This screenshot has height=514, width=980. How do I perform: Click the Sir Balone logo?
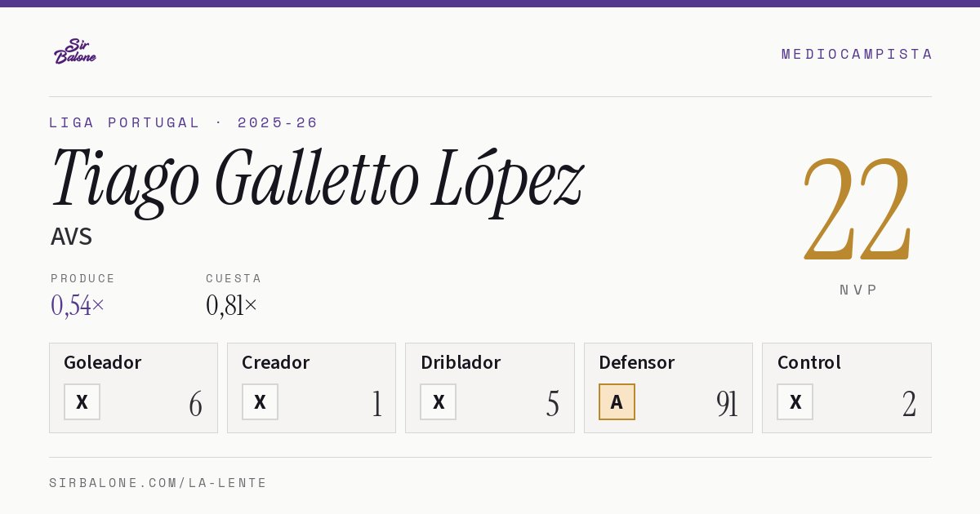(x=75, y=51)
